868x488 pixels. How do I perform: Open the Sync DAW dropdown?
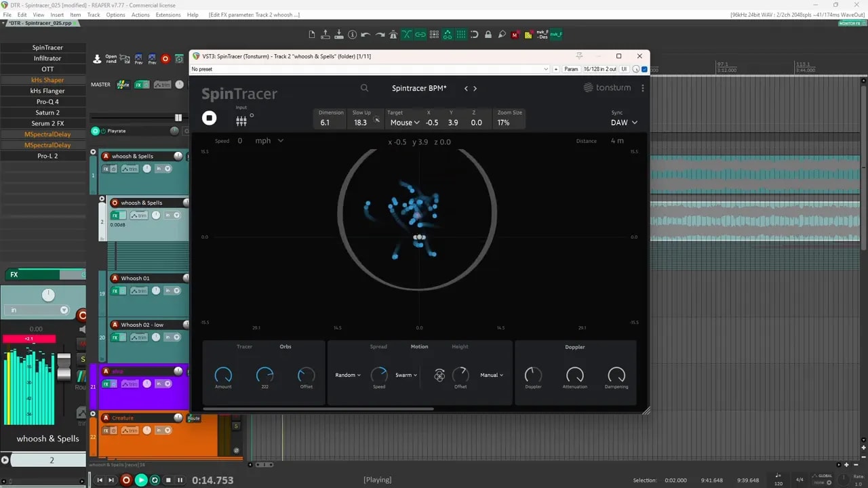[x=625, y=123]
